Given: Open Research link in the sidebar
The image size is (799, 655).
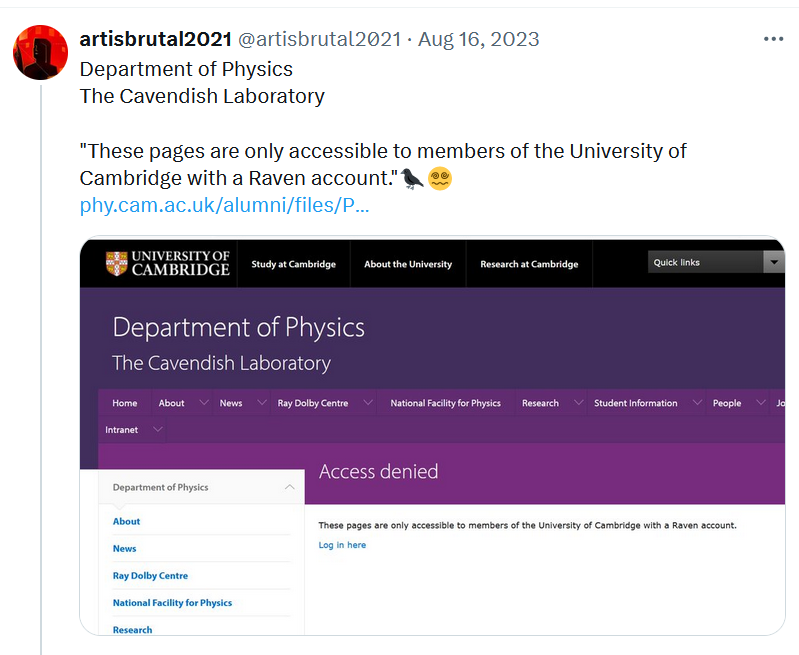Looking at the screenshot, I should pyautogui.click(x=132, y=630).
